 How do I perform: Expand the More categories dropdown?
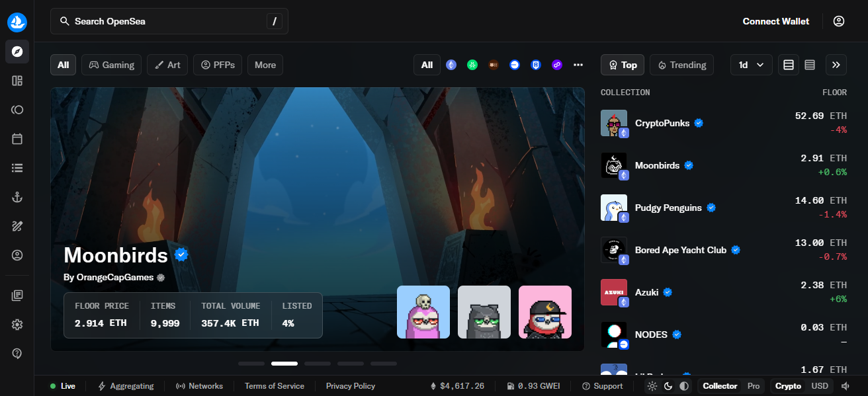point(265,65)
